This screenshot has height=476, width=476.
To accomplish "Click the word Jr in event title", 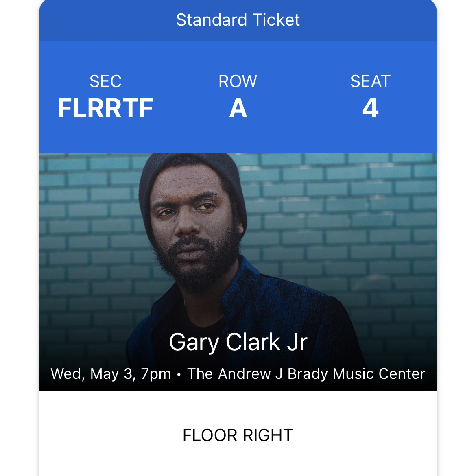I will point(297,342).
